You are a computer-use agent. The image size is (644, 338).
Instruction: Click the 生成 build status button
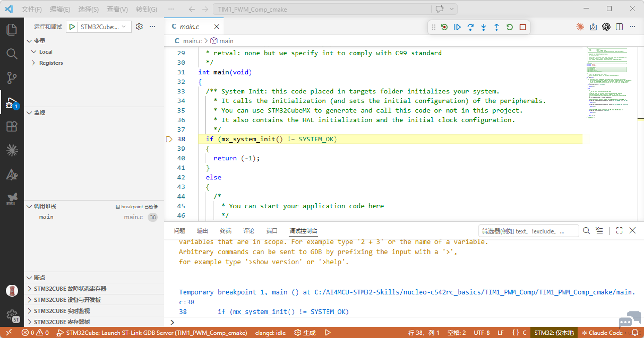305,333
